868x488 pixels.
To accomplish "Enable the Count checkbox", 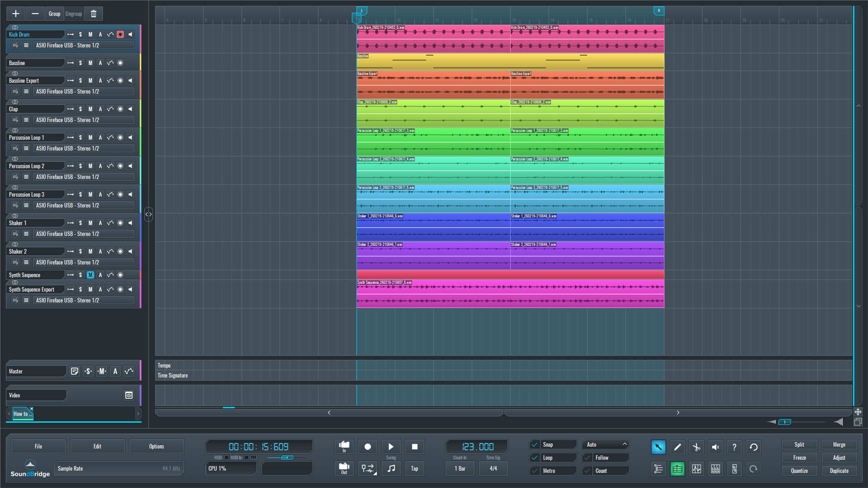I will [587, 471].
